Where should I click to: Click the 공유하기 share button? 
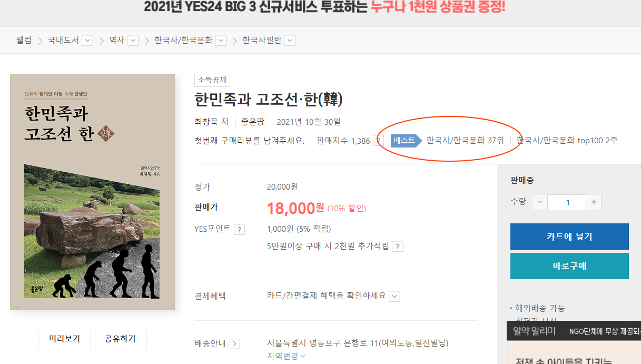coord(120,339)
